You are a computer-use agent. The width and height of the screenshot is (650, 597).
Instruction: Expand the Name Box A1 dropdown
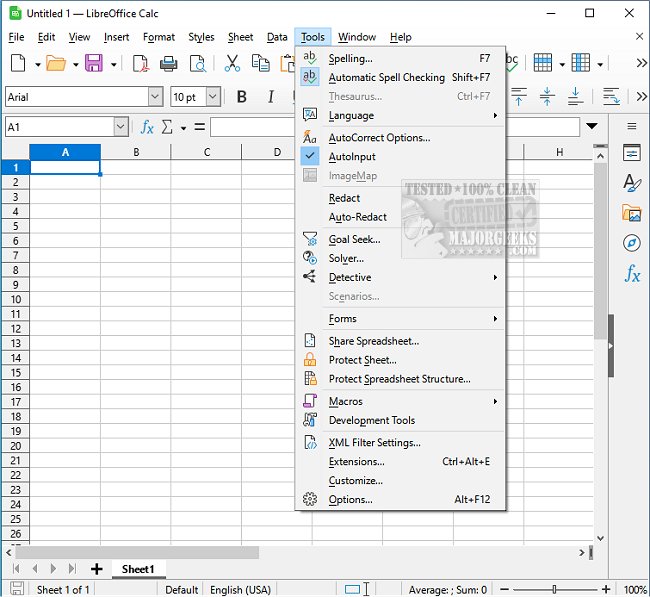click(x=121, y=127)
